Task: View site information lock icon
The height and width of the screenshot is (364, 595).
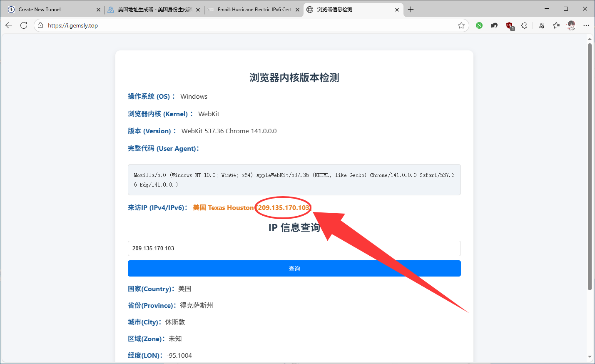Action: (x=40, y=25)
